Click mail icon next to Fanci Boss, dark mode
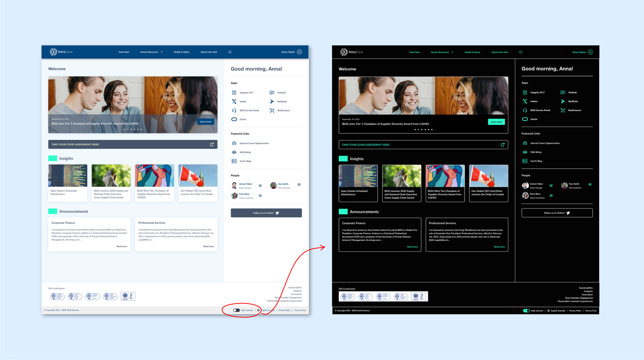The width and height of the screenshot is (644, 360). pos(551,195)
